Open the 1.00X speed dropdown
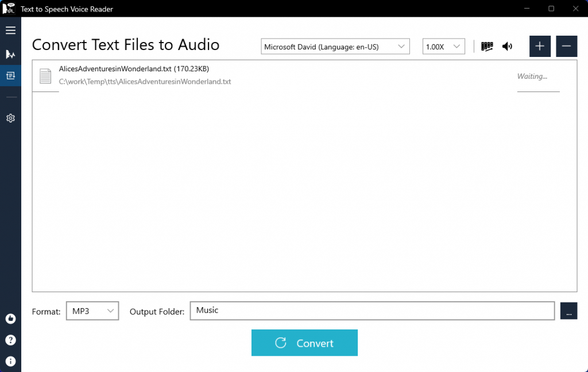 coord(444,47)
